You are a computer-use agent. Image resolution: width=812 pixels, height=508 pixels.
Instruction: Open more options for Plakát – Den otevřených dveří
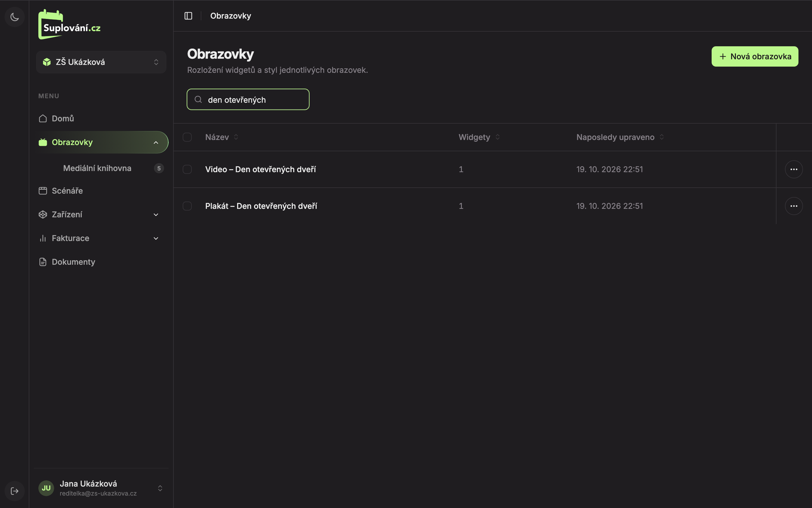pos(794,206)
